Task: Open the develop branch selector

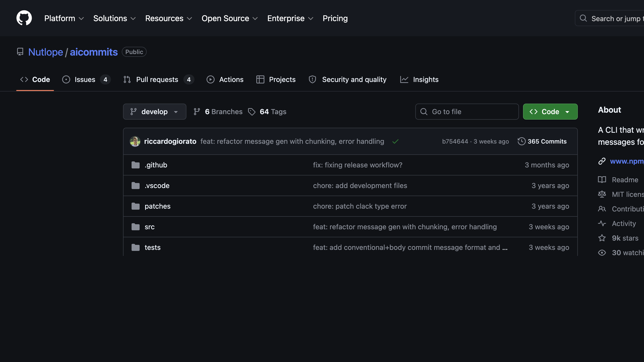Action: pos(155,112)
